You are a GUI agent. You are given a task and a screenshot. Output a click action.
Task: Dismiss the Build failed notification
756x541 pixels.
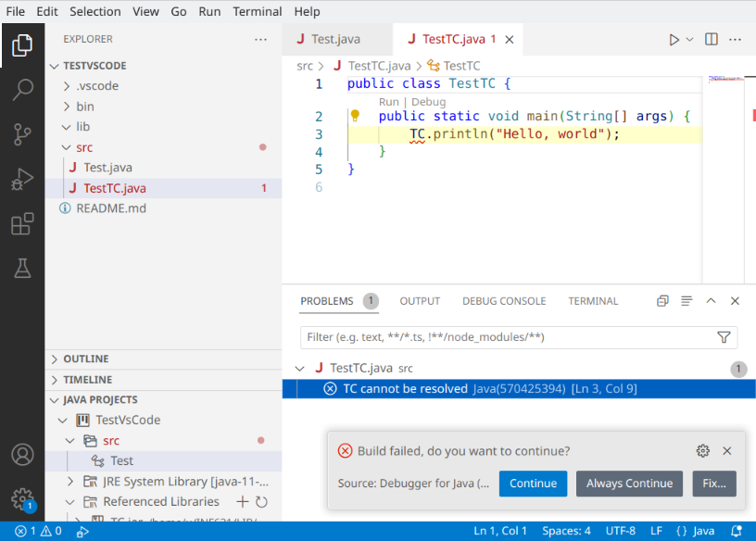tap(727, 451)
